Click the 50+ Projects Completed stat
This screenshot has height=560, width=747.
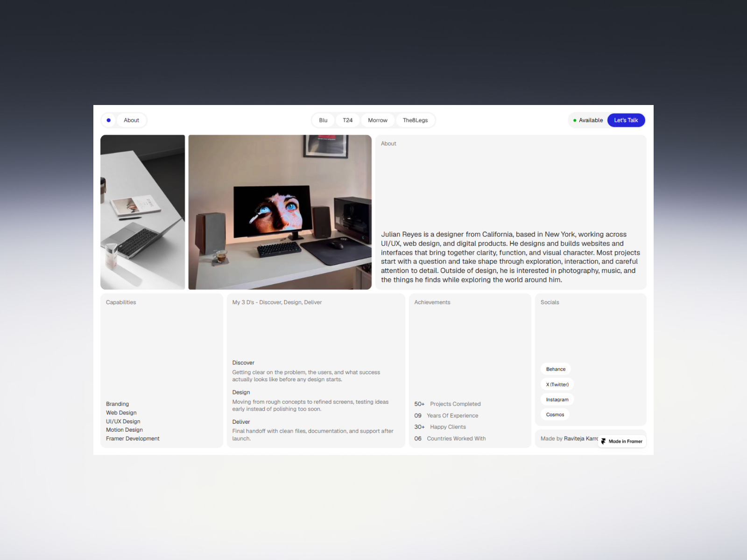(x=447, y=404)
